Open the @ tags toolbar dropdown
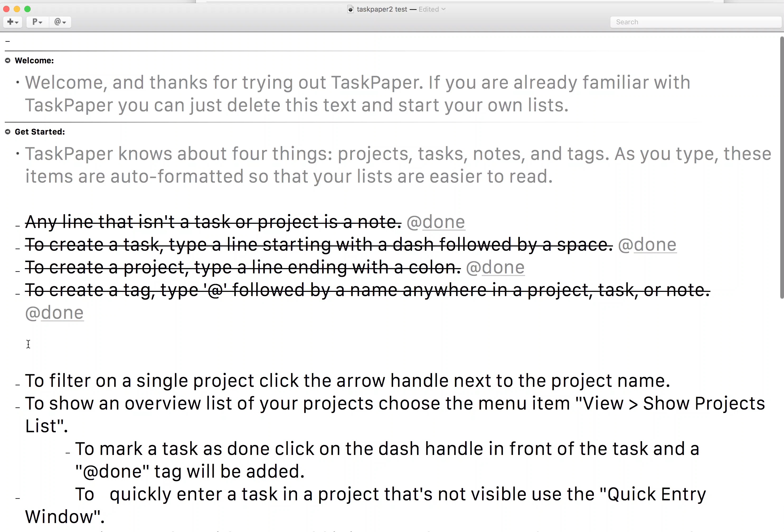The width and height of the screenshot is (784, 532). point(60,22)
